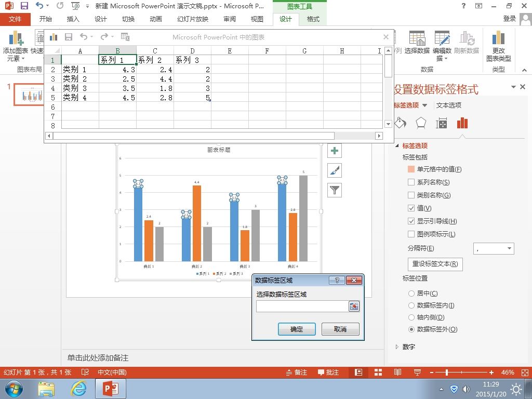Click the help button in the data label dialog

coord(337,280)
